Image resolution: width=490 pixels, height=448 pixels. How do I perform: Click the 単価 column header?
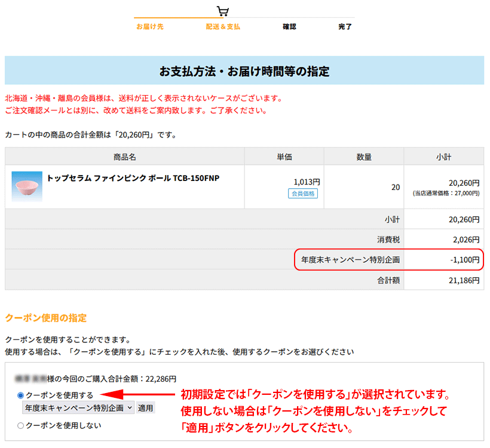point(284,156)
